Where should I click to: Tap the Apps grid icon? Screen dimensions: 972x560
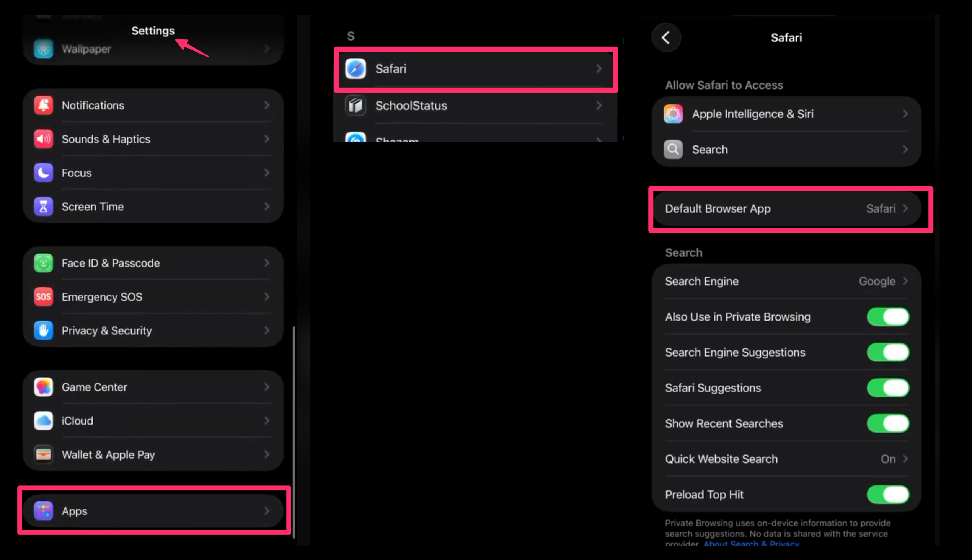(x=44, y=511)
